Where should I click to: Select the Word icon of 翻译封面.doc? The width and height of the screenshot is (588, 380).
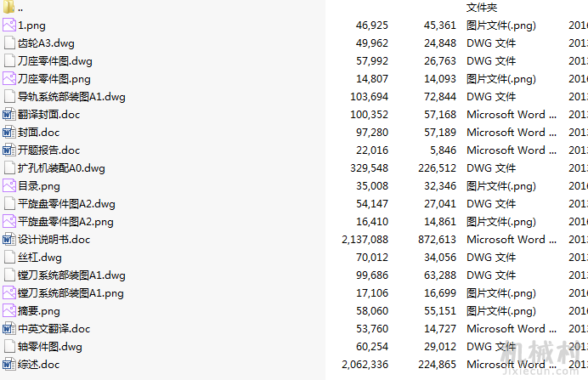[x=9, y=114]
